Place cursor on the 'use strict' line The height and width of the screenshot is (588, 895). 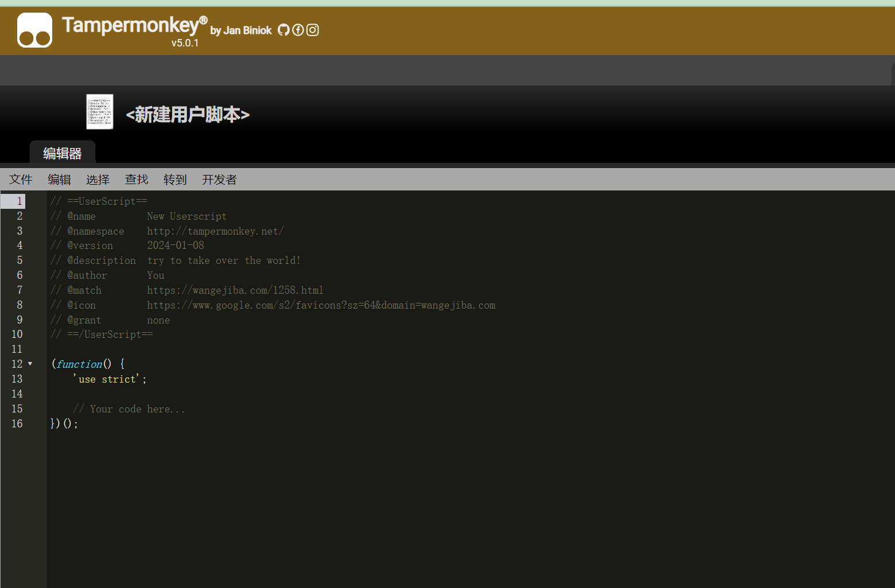point(109,379)
